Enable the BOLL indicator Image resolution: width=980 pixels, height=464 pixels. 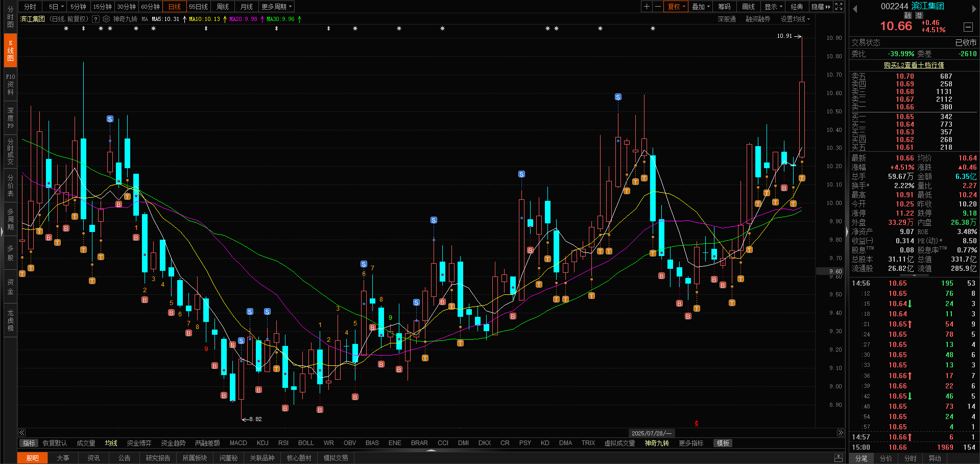pyautogui.click(x=306, y=443)
